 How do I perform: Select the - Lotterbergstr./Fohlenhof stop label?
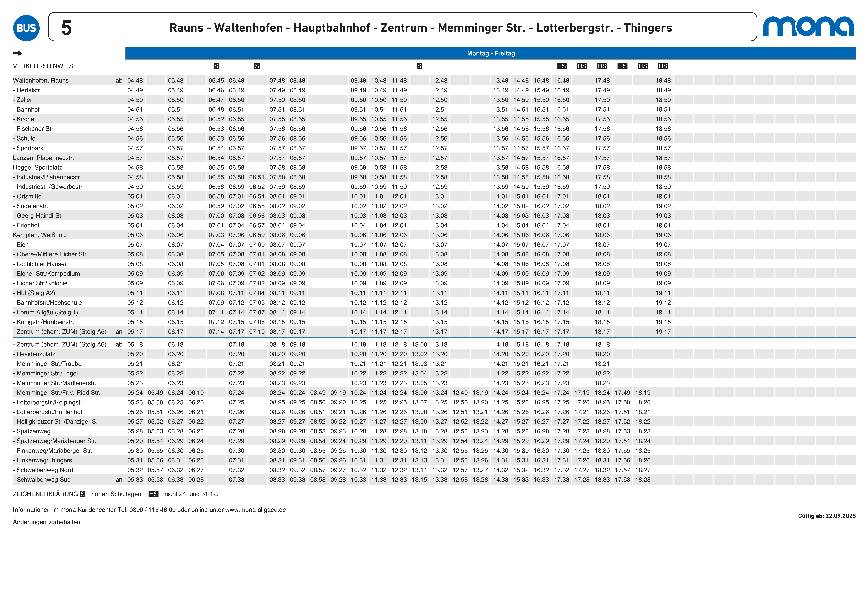click(x=48, y=412)
